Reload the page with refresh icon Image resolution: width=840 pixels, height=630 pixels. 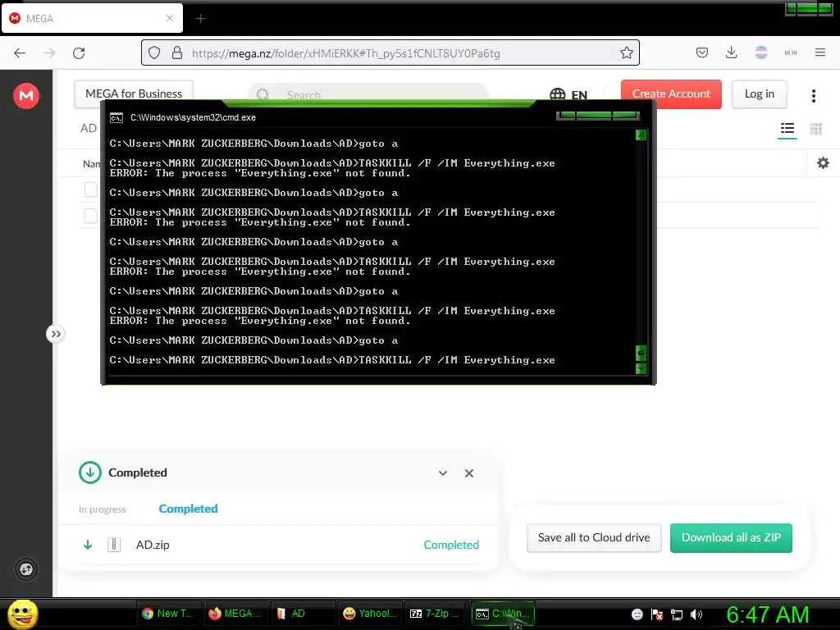pyautogui.click(x=79, y=53)
